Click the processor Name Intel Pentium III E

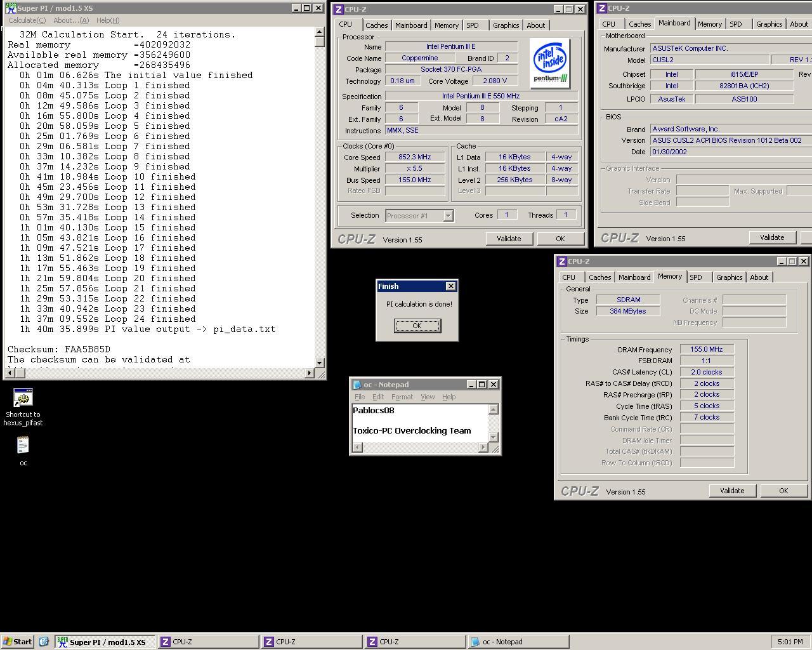[451, 46]
